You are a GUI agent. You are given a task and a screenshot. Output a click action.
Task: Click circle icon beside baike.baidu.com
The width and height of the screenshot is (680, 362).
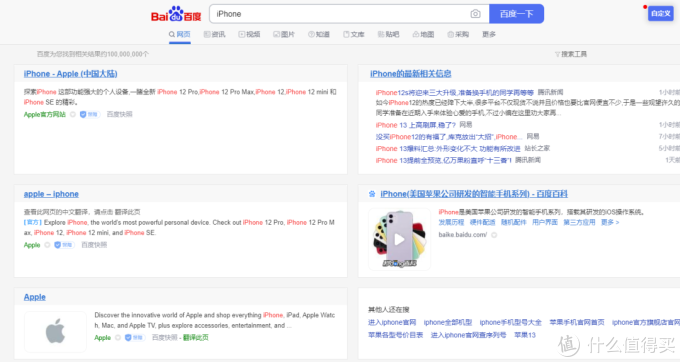click(x=494, y=235)
